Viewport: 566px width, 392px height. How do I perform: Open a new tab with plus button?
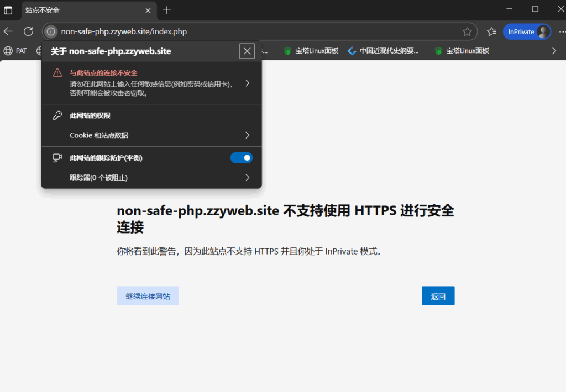click(167, 10)
